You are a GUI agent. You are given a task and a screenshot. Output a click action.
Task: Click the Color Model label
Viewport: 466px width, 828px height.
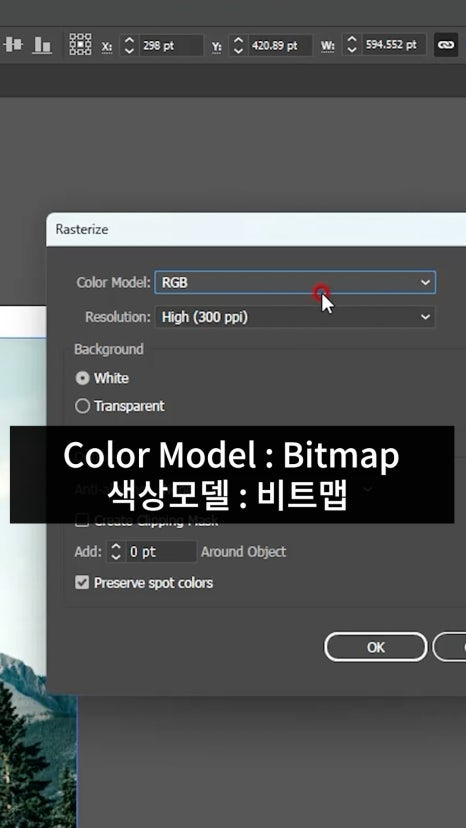(x=114, y=283)
